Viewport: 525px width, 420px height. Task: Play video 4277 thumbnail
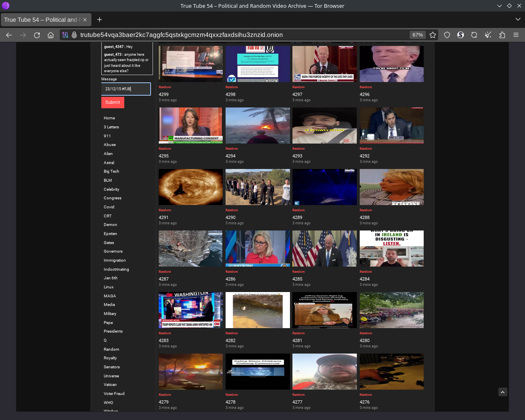pos(324,372)
